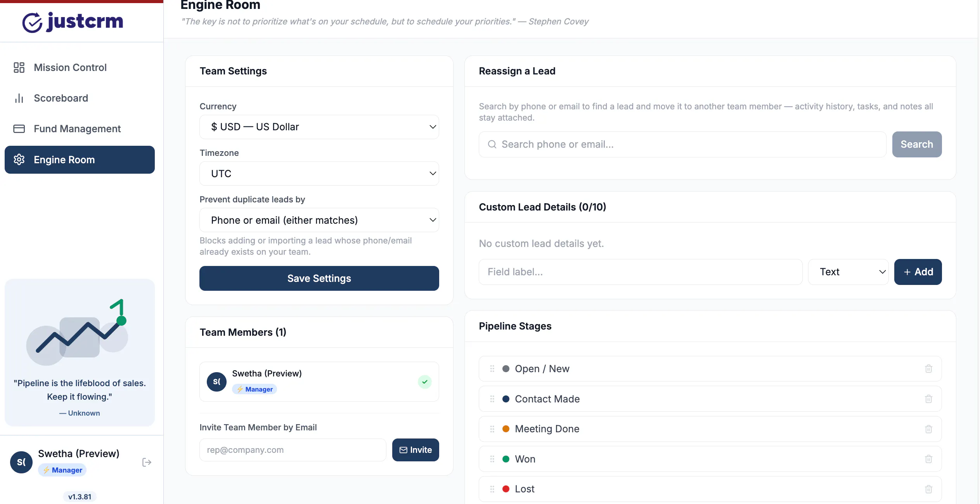Delete the Contact Made stage
Screen dimensions: 980x504
pyautogui.click(x=928, y=399)
